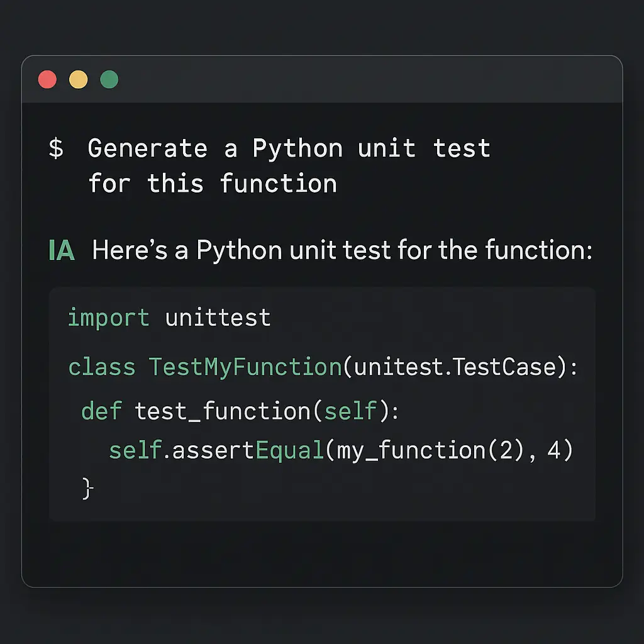The image size is (644, 644).
Task: Click the unittest module name after import
Action: 218,318
